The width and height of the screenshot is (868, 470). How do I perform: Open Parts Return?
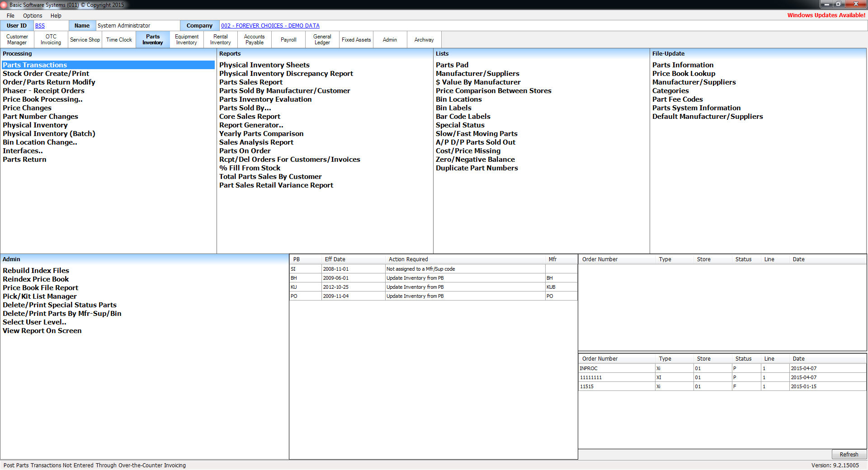pos(24,160)
